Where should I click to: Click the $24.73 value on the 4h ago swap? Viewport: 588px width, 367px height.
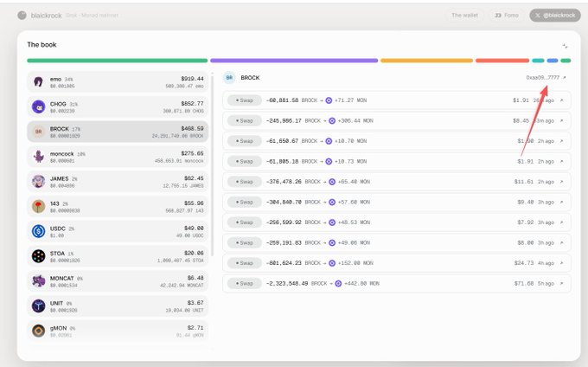[524, 263]
